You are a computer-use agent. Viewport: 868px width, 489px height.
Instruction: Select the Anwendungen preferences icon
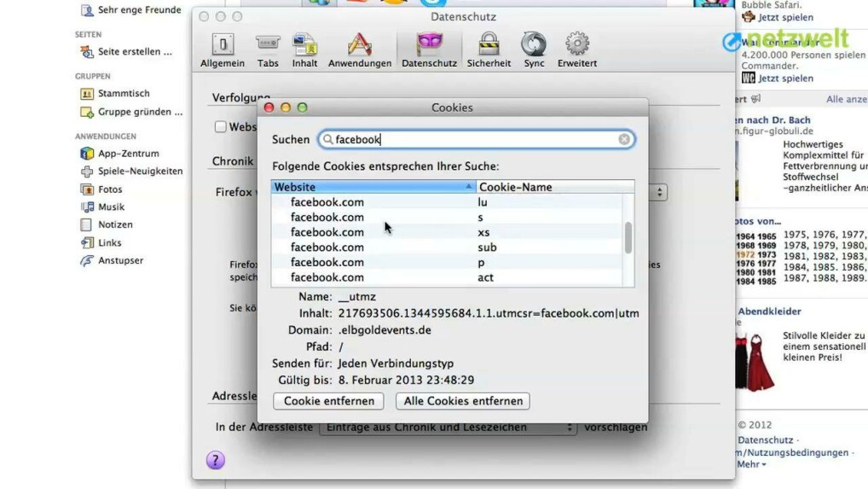(360, 49)
